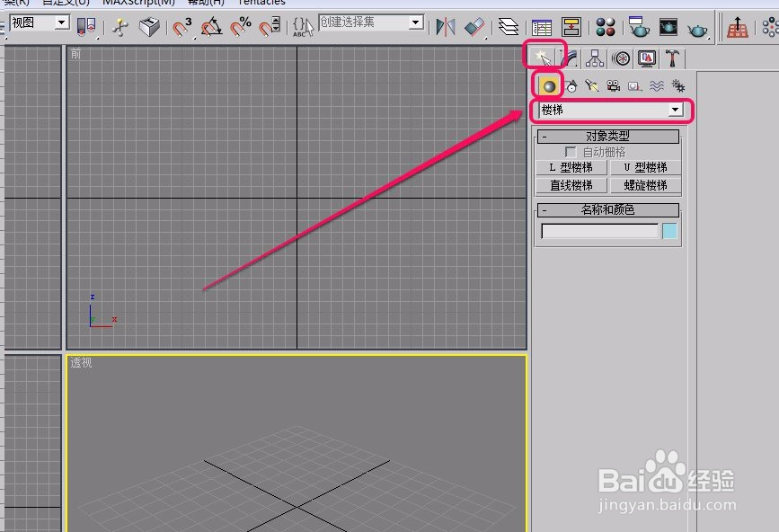Viewport: 779px width, 532px height.
Task: Switch to the Utilities hammer tab
Action: [672, 58]
